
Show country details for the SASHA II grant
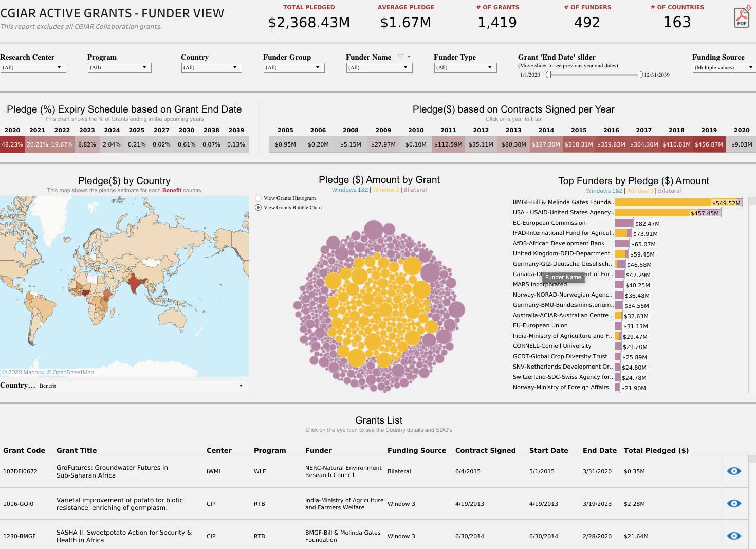[x=734, y=536]
